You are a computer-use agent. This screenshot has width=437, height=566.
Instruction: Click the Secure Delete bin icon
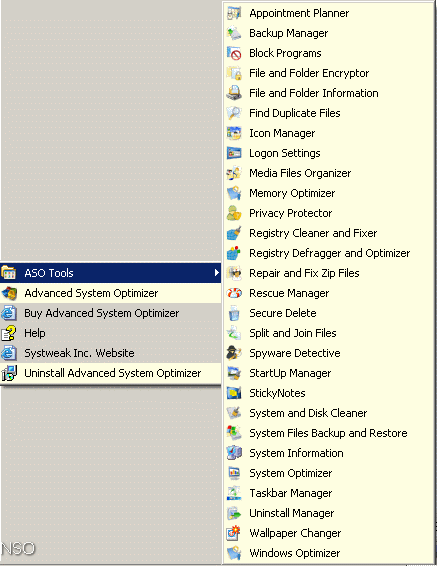pos(234,313)
